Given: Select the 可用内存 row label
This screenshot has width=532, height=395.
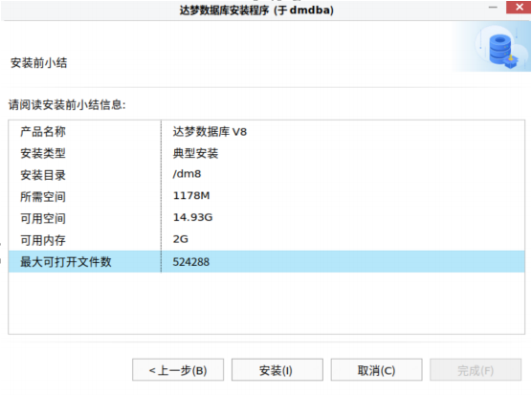Looking at the screenshot, I should pos(43,240).
